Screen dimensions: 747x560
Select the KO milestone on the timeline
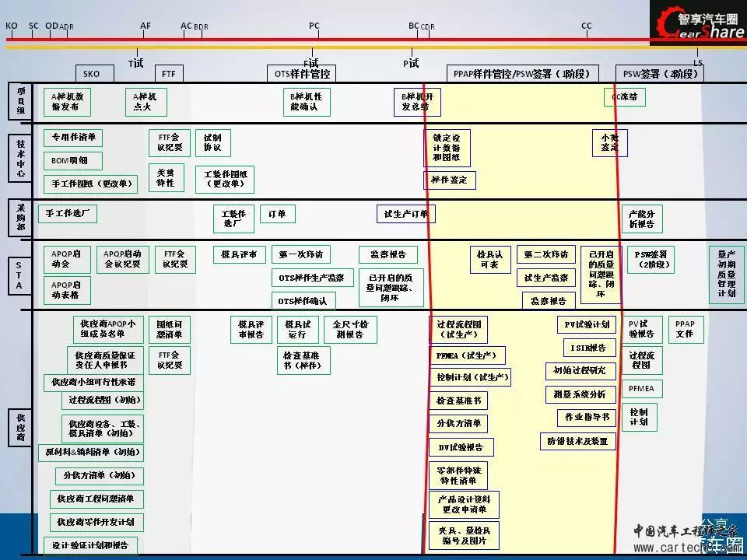pos(12,26)
